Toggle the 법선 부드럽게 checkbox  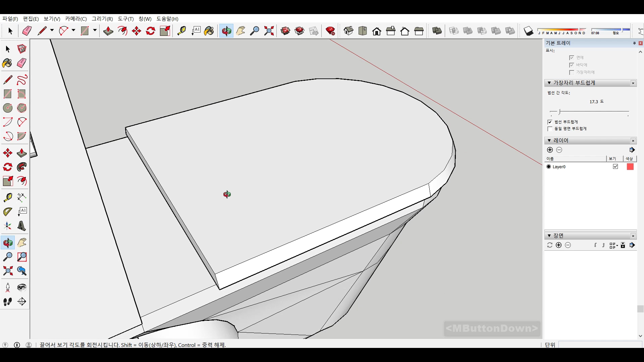pos(550,122)
